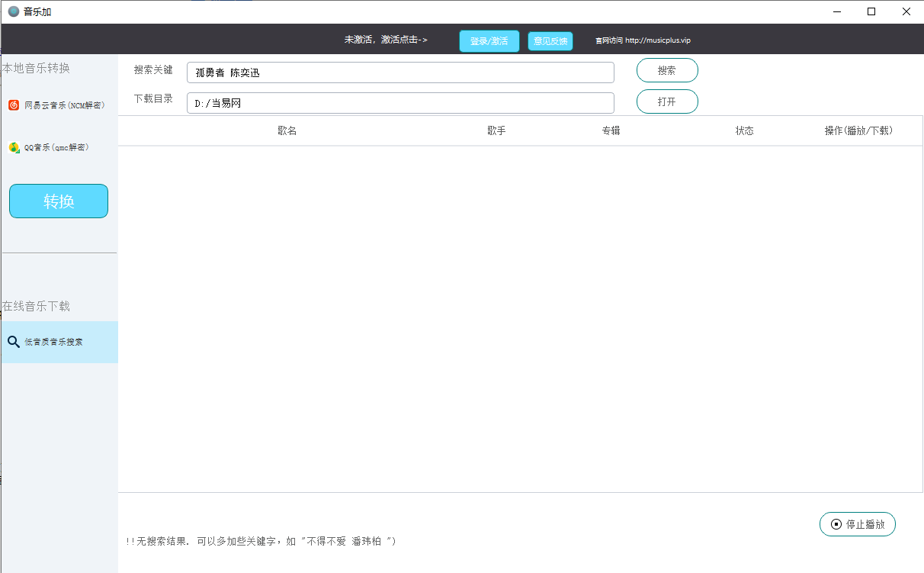Image resolution: width=924 pixels, height=573 pixels.
Task: Click the 孤勇者 陈奕迅 search keyword field
Action: 400,72
